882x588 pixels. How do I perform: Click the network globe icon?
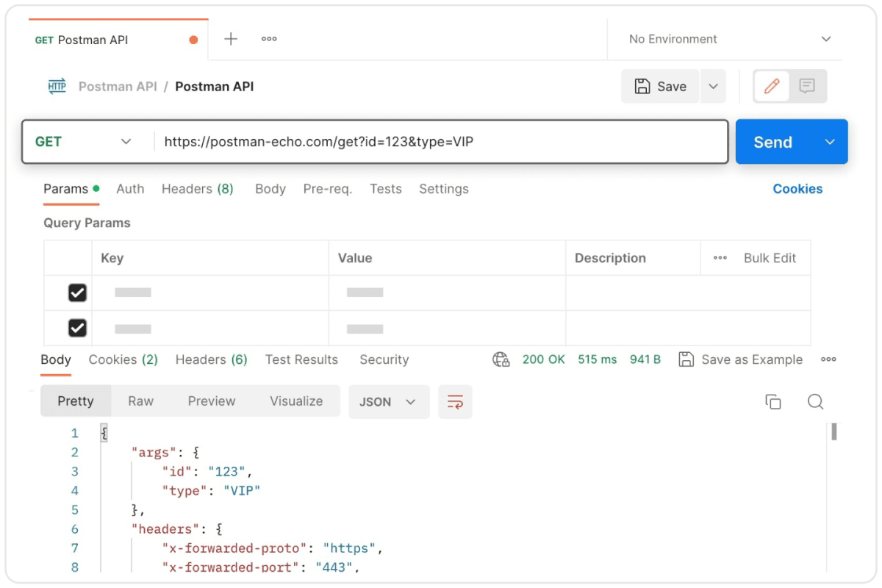pos(501,359)
